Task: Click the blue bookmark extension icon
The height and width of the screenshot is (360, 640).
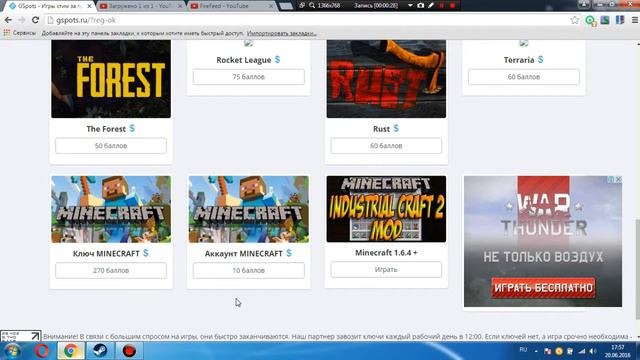Action: pyautogui.click(x=620, y=20)
